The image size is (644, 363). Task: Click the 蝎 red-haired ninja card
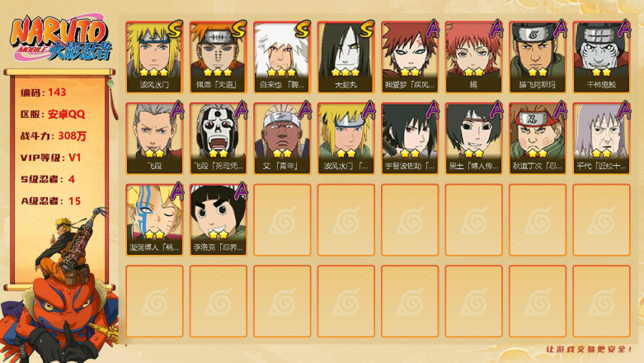(x=473, y=57)
